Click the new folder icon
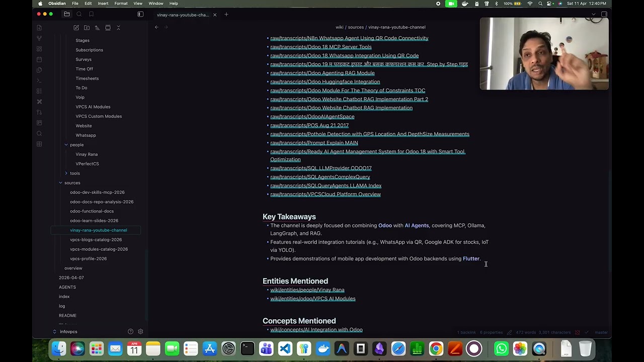644x362 pixels. (87, 28)
